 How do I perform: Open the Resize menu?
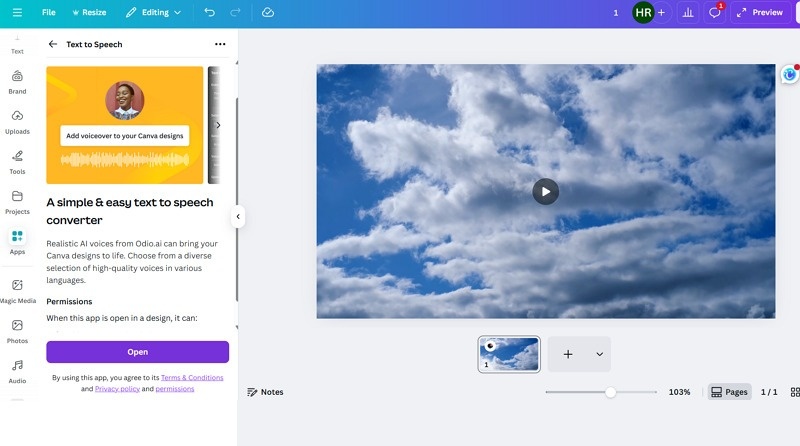(x=89, y=12)
